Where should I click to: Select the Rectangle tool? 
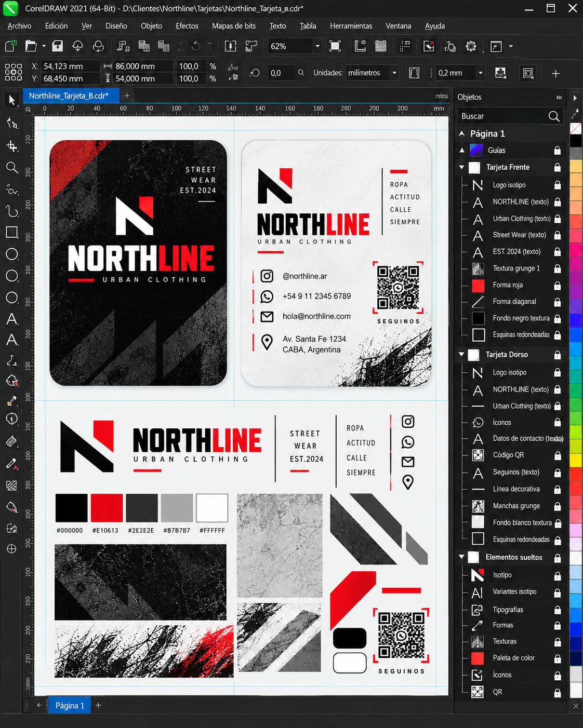[x=11, y=232]
